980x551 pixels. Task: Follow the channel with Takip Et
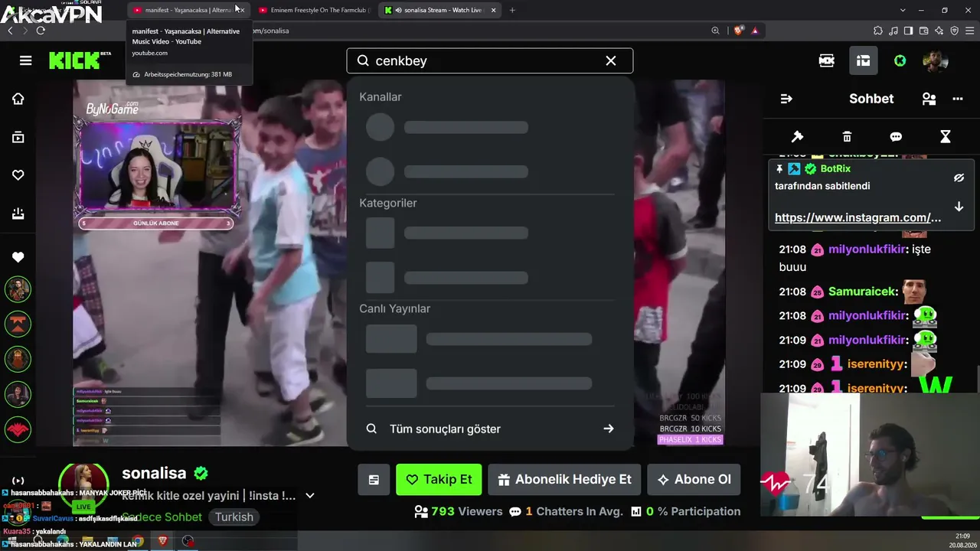coord(439,480)
